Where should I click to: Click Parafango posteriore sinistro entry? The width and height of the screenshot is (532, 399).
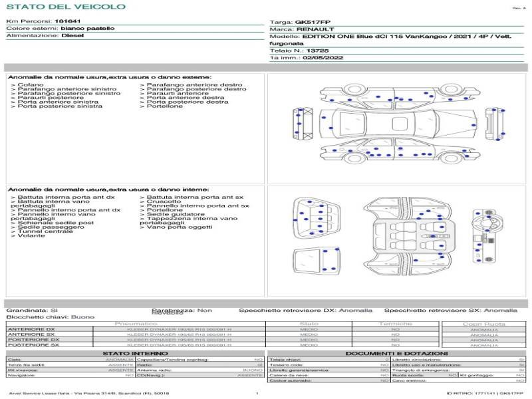[65, 93]
